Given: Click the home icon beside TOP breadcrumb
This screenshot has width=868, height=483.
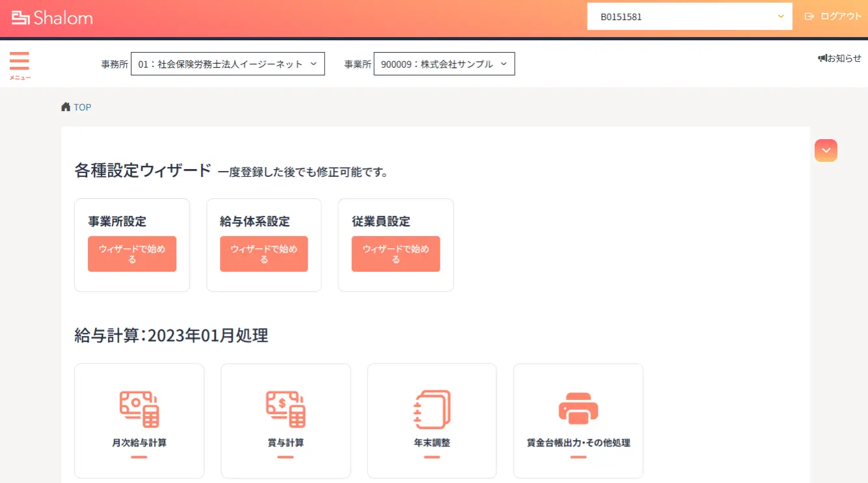Looking at the screenshot, I should click(x=65, y=106).
